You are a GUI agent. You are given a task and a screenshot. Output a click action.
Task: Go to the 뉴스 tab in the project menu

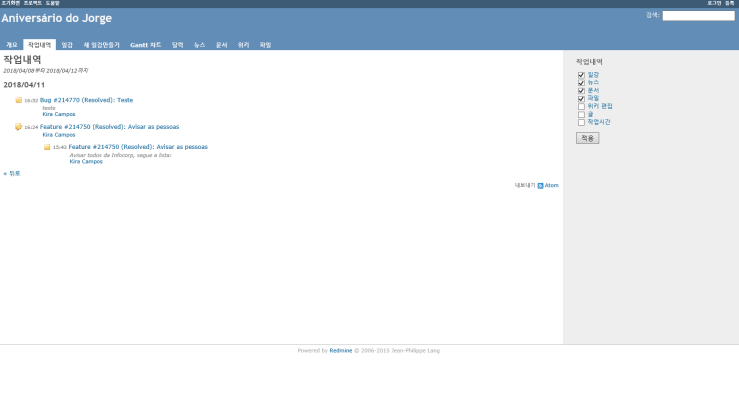[x=200, y=45]
